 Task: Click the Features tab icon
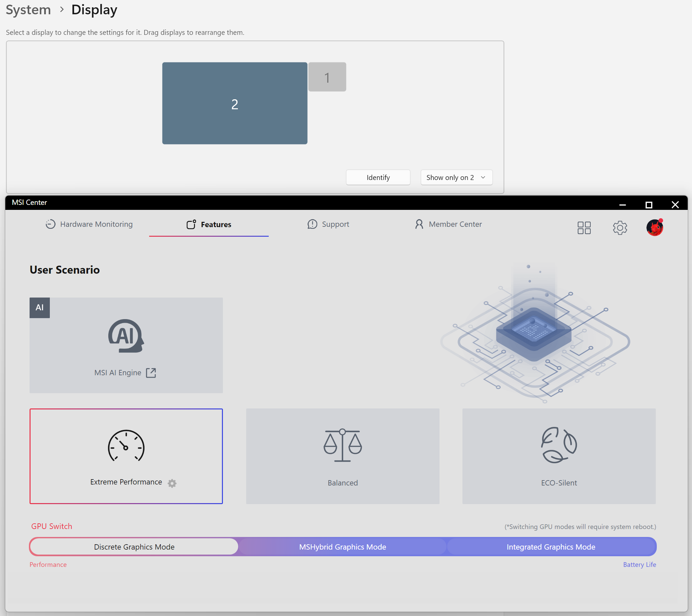coord(191,224)
